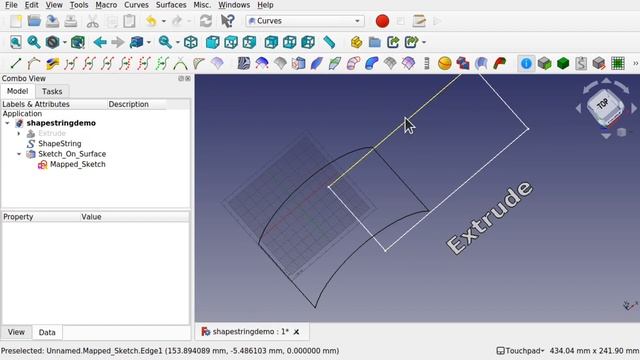The image size is (640, 360).
Task: Click the Fit Selection magnifier icon
Action: 34,42
